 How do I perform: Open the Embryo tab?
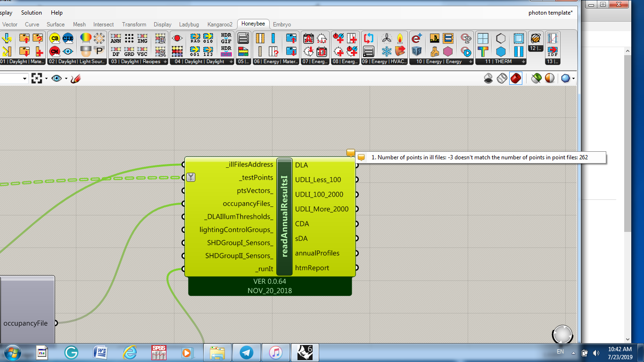pos(282,25)
